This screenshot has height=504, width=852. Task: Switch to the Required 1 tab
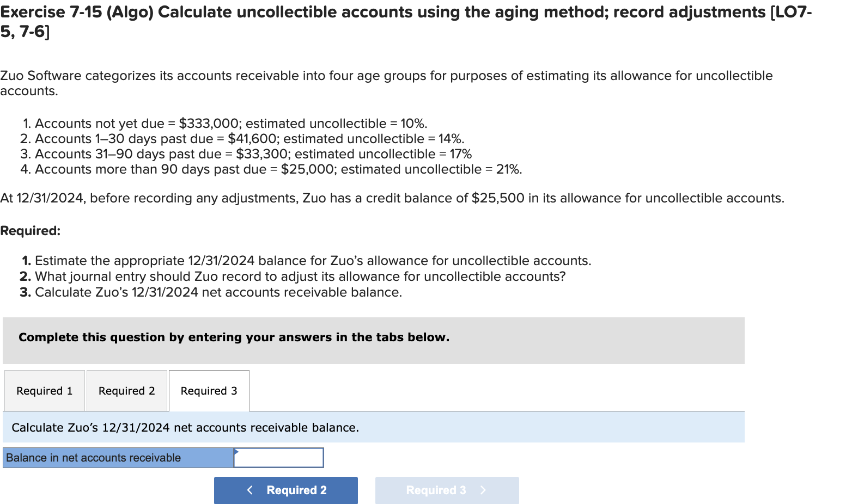[44, 390]
